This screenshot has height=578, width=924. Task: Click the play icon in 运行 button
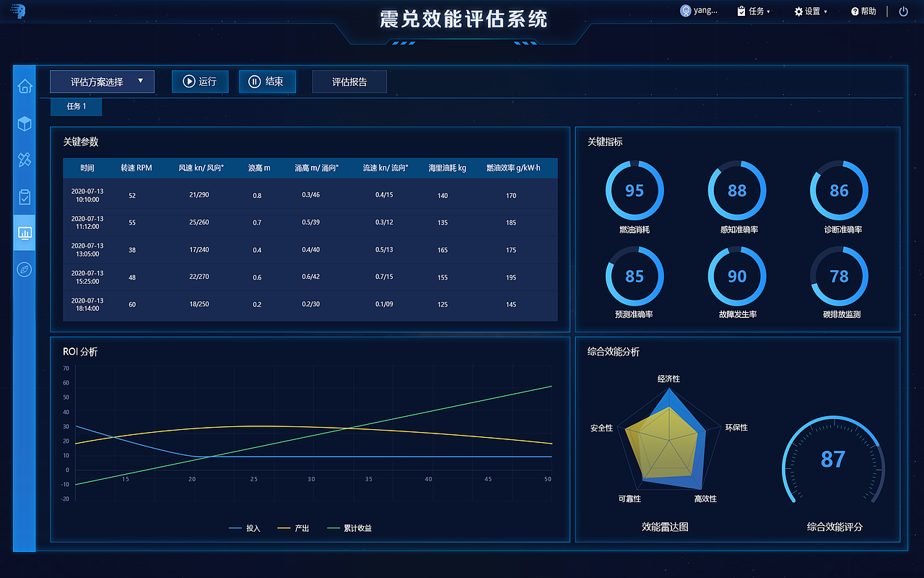pos(189,82)
